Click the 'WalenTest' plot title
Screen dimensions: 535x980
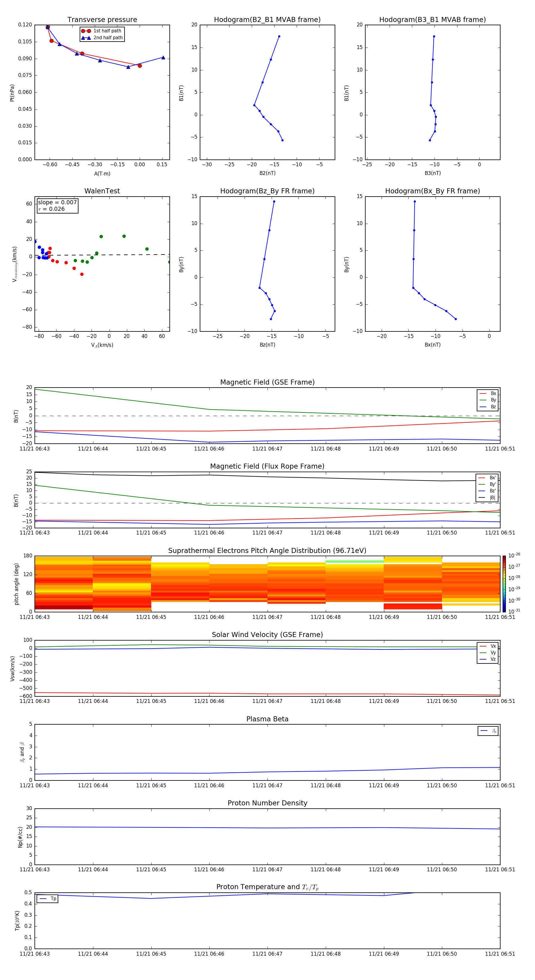[102, 191]
